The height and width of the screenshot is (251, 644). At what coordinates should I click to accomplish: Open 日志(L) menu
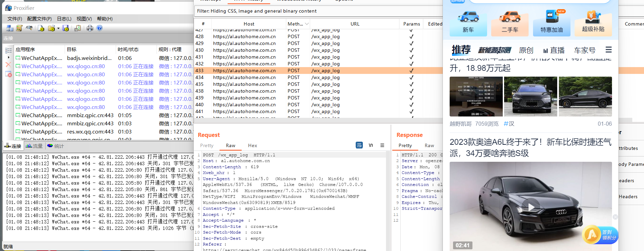tap(64, 19)
